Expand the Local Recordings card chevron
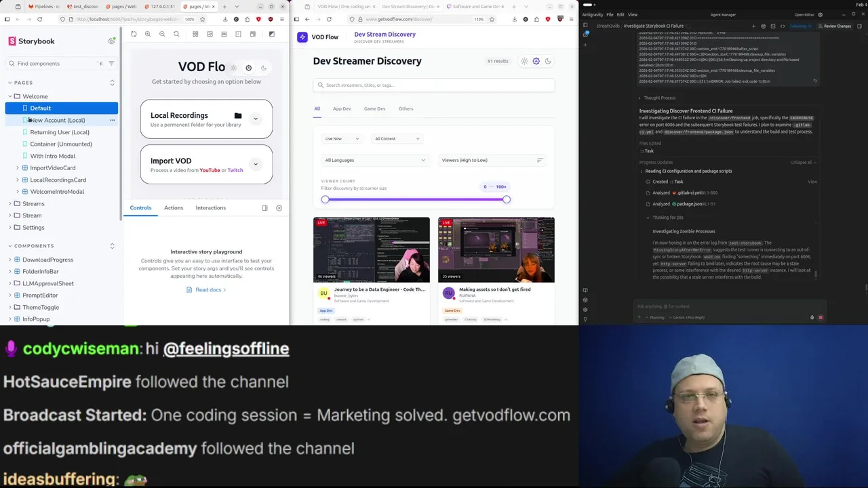 [256, 119]
